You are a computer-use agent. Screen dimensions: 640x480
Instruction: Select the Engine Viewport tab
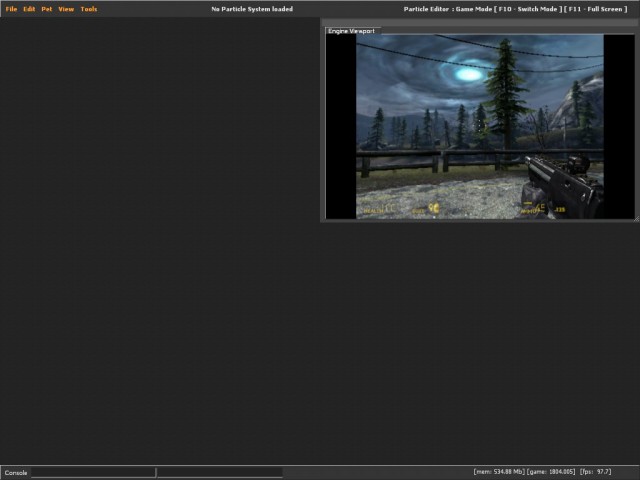351,31
